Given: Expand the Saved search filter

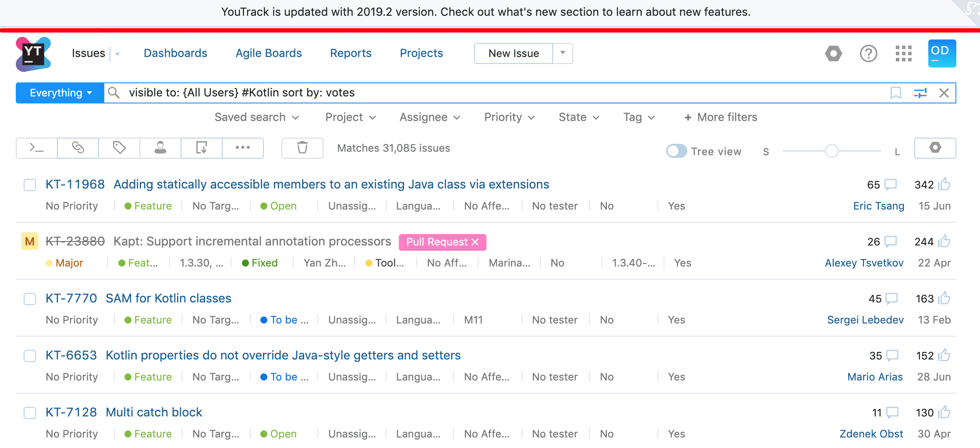Looking at the screenshot, I should 257,117.
